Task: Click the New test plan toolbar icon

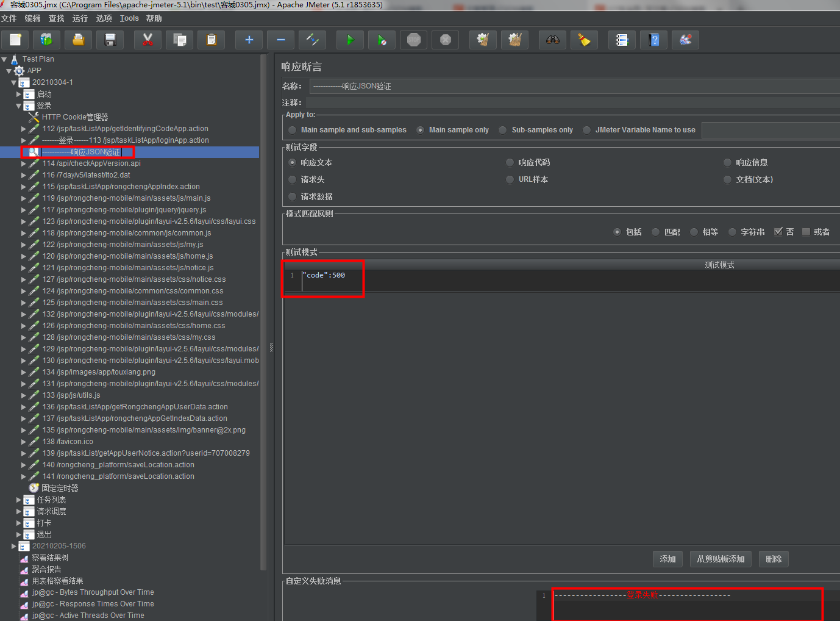Action: pos(15,40)
